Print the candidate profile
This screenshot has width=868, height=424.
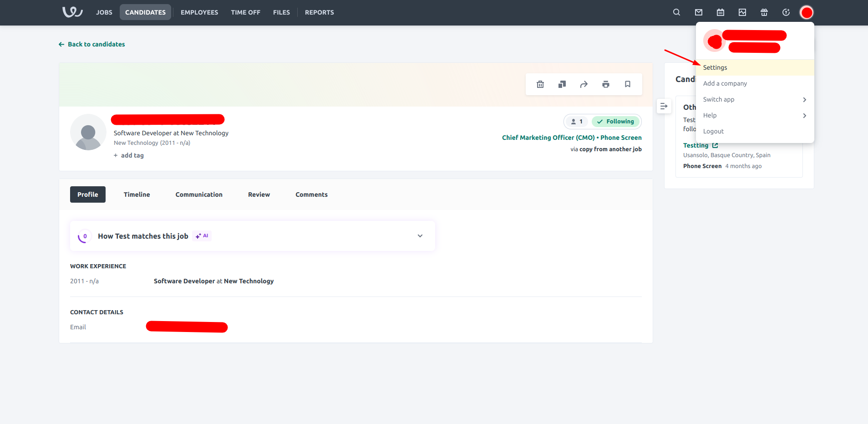[606, 84]
